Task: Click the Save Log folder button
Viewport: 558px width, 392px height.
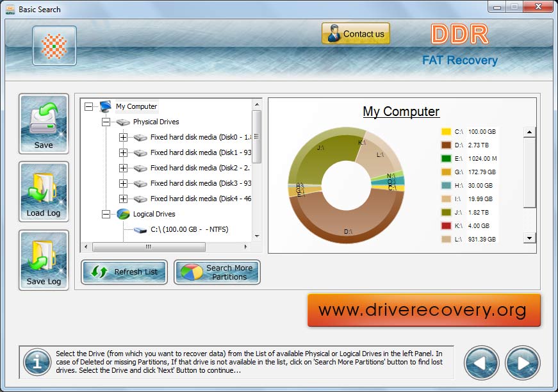Action: coord(44,260)
